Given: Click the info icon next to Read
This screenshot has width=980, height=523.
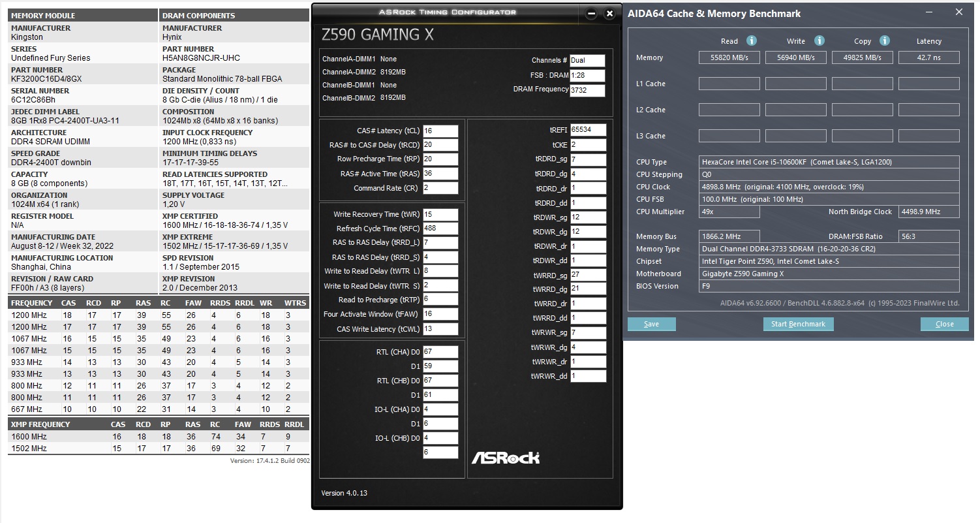Looking at the screenshot, I should [x=751, y=40].
